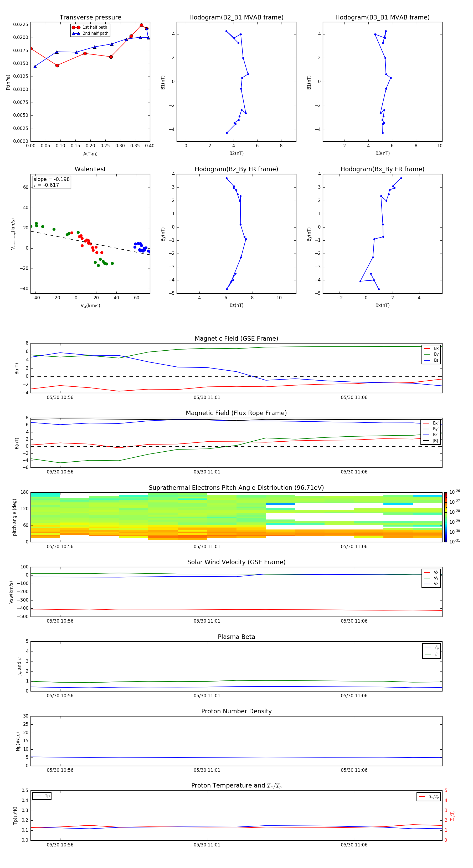Image resolution: width=473 pixels, height=868 pixels.
Task: Click the 'WalenTest' plot title
Action: tap(90, 169)
